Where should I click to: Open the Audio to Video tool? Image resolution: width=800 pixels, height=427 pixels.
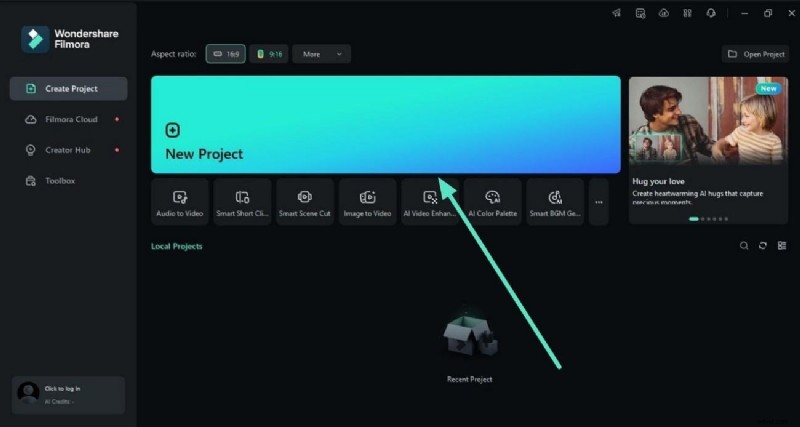(x=180, y=202)
